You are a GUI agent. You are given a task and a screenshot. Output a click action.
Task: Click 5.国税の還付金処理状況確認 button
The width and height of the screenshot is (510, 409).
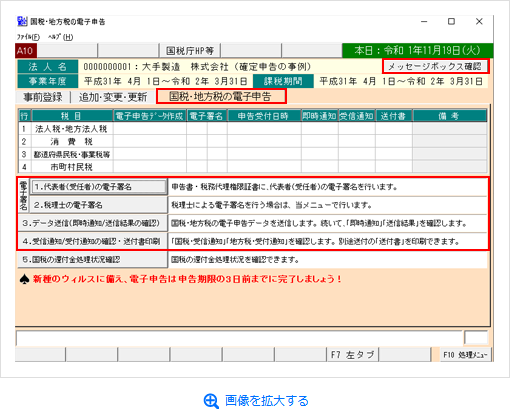(92, 260)
